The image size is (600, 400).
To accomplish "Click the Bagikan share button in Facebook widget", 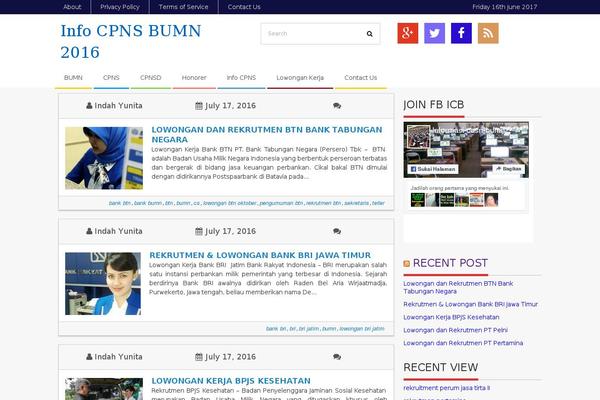I will (x=508, y=169).
